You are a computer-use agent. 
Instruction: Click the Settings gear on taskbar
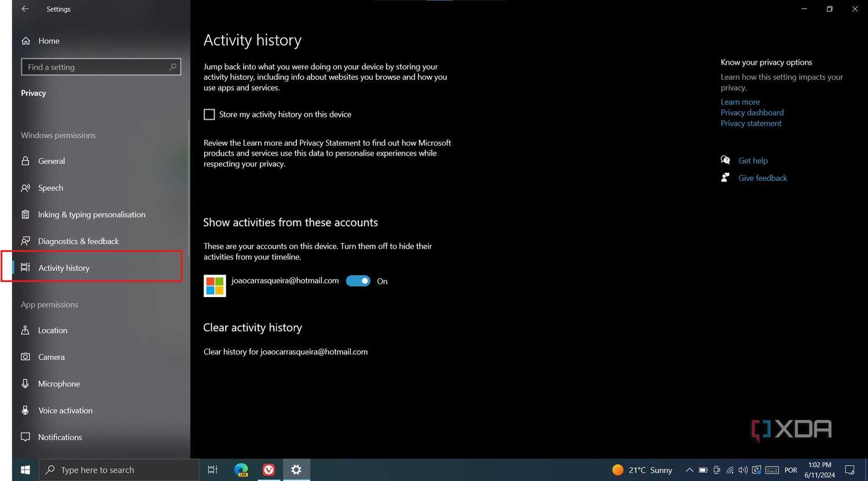[296, 470]
